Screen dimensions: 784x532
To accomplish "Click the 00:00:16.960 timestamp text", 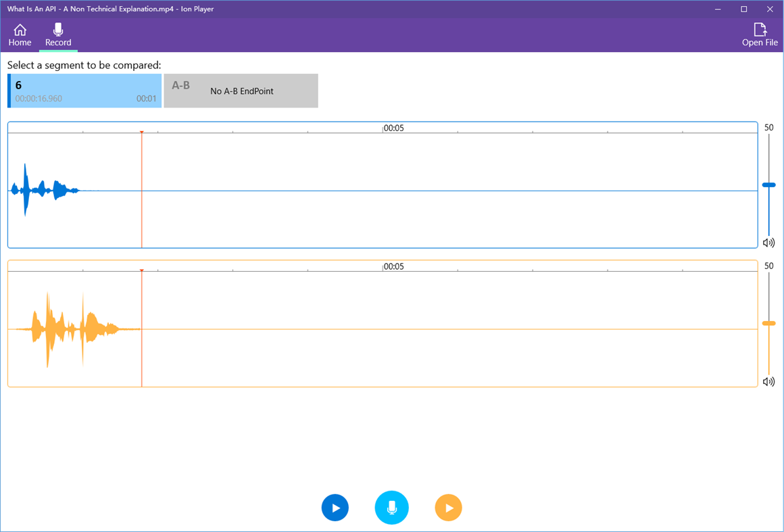I will (x=39, y=99).
